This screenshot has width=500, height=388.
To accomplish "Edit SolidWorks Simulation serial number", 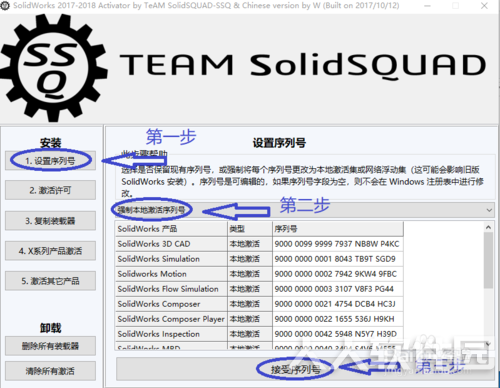I will (x=338, y=259).
